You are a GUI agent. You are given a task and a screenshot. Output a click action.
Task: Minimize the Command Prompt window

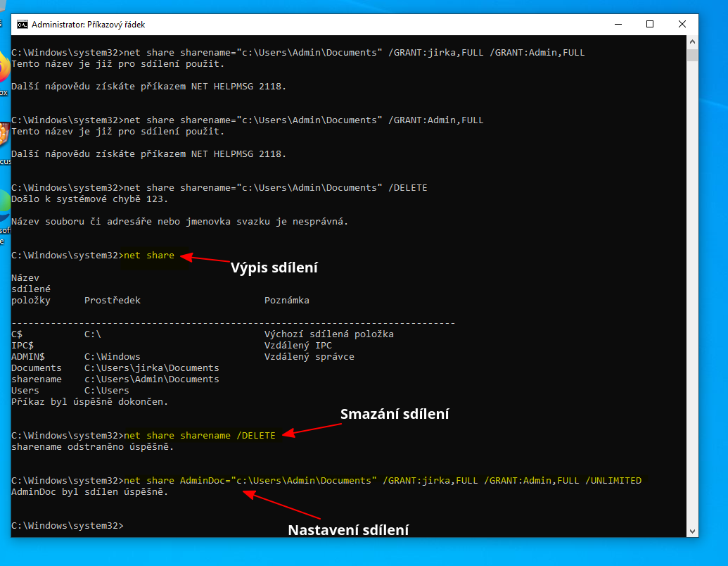(x=618, y=23)
